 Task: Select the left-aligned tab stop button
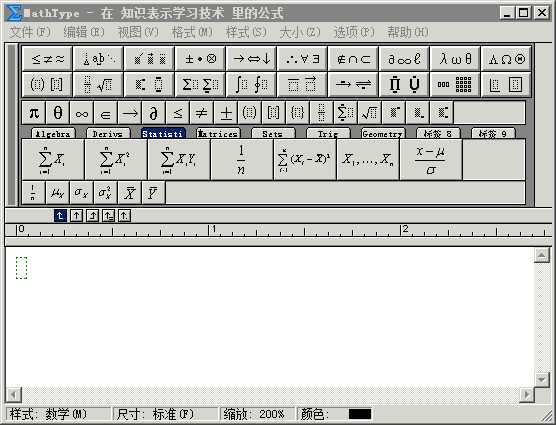tap(60, 216)
